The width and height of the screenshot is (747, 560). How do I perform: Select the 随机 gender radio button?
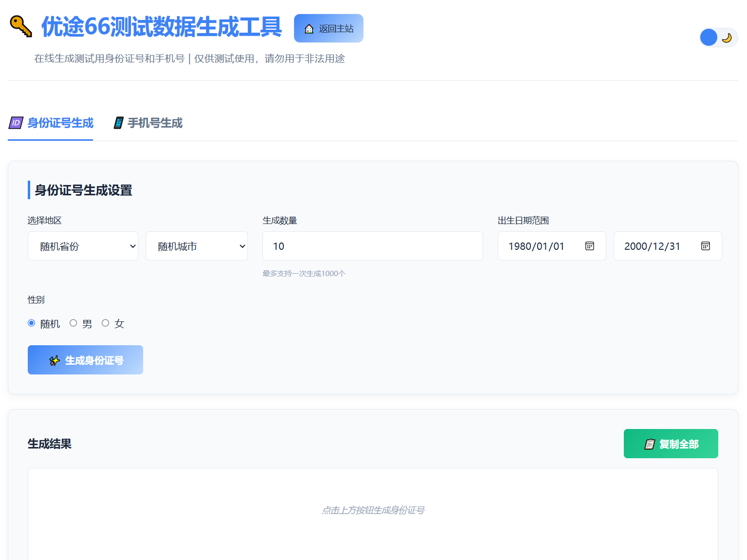[32, 323]
